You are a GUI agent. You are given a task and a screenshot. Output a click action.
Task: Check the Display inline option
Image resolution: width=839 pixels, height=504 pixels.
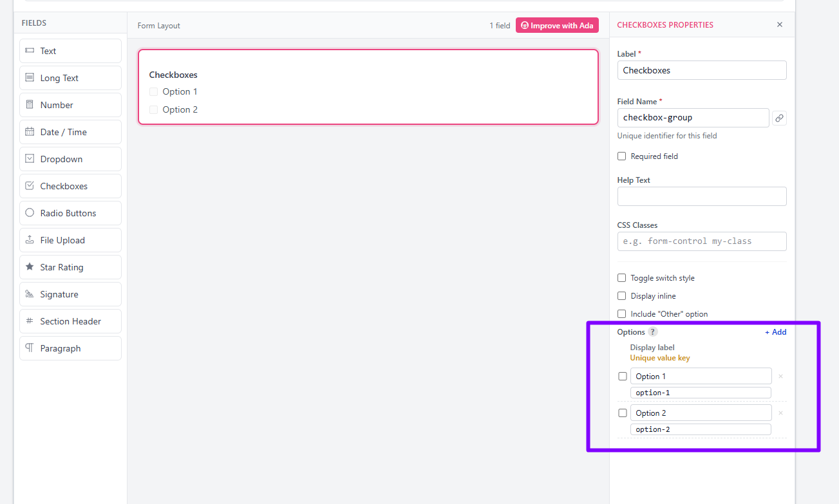pos(621,296)
